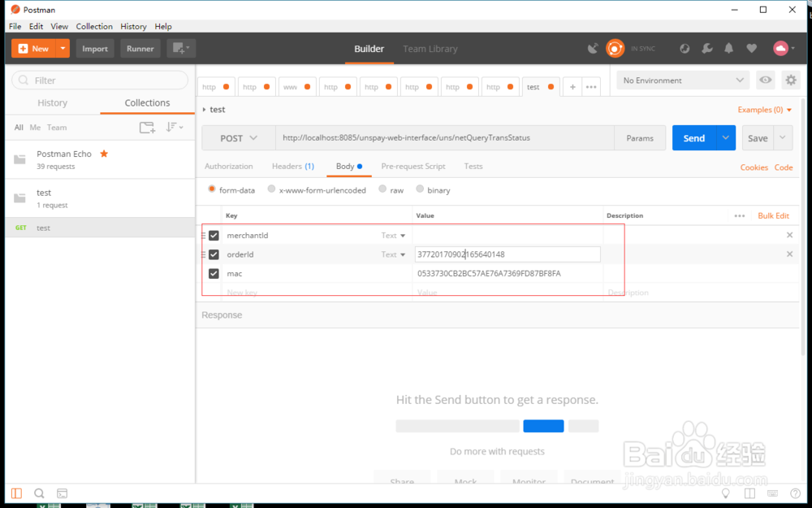Open notifications bell icon

728,48
